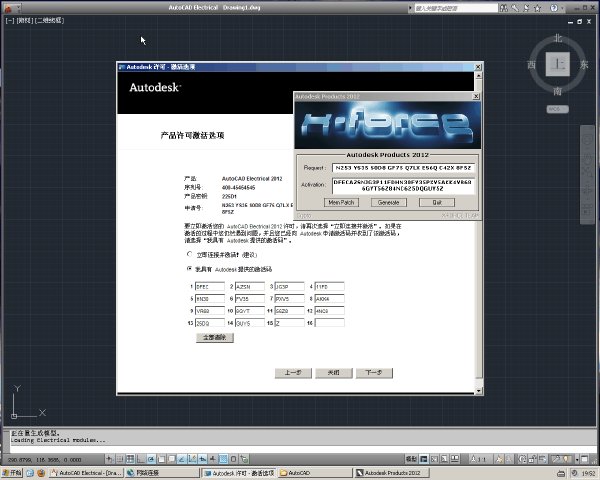Toggle Dynamic Input status icon

202,459
